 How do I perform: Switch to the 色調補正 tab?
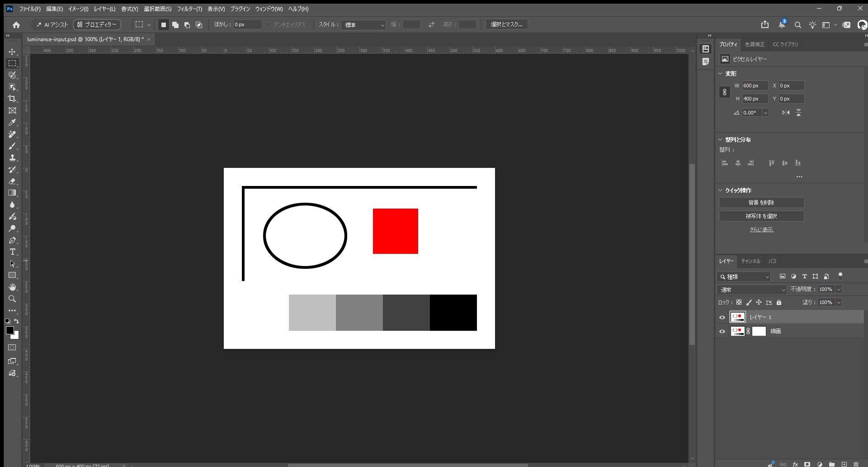tap(755, 44)
